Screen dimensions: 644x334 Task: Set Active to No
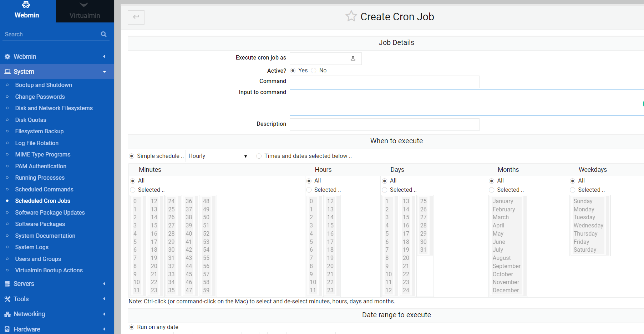click(x=314, y=71)
